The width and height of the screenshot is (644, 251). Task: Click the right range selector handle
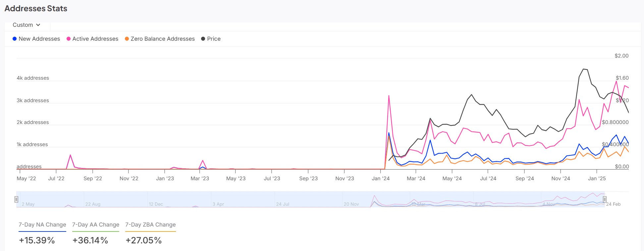pyautogui.click(x=605, y=199)
